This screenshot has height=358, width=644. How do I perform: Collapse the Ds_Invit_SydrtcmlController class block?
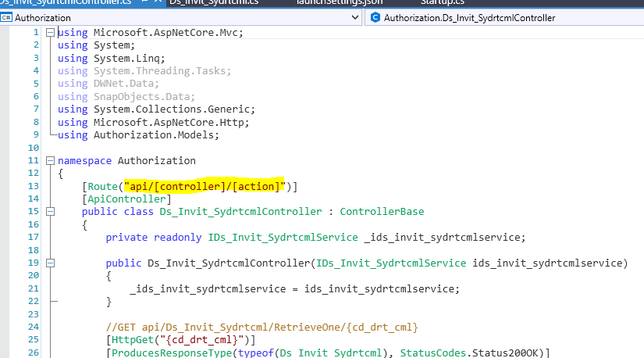click(x=50, y=212)
